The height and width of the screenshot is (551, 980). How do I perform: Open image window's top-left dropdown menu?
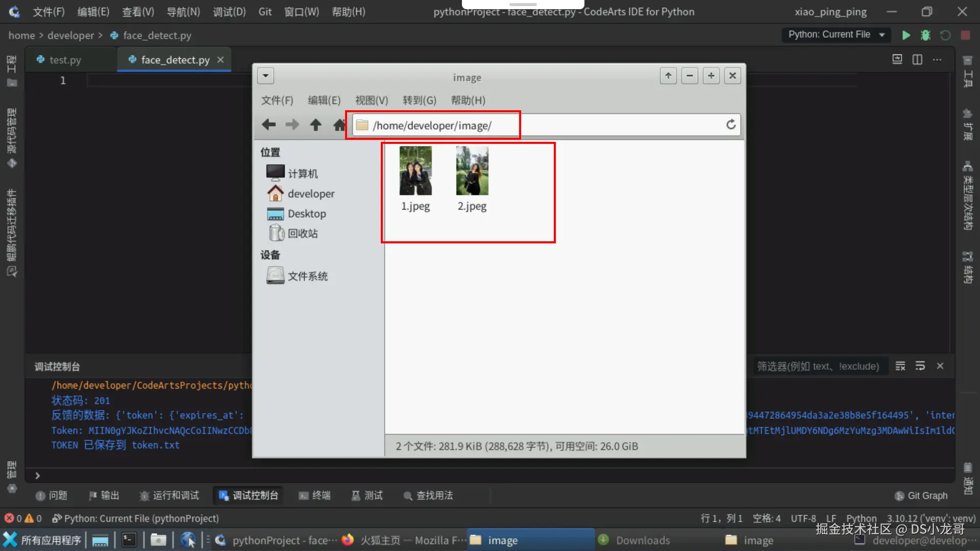point(265,76)
